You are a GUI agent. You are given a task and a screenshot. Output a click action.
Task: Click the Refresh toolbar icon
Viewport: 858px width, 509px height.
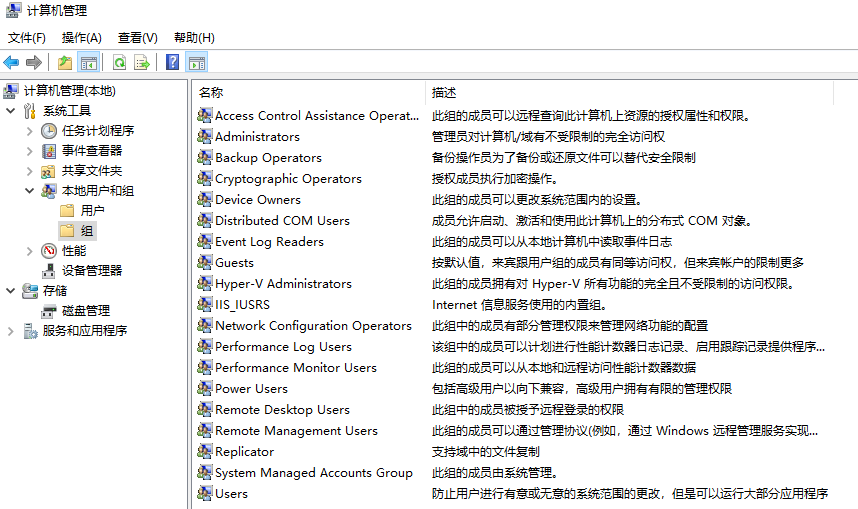[119, 62]
